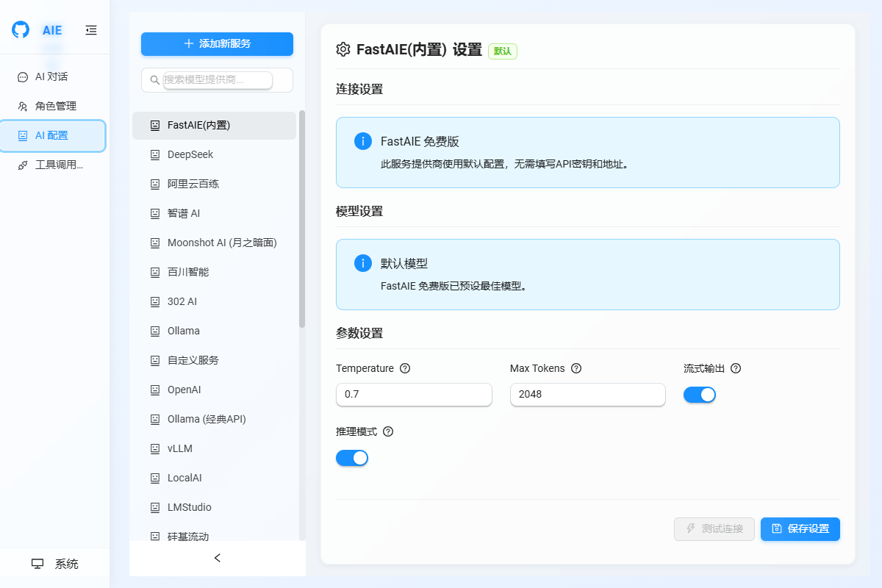Click the robot icon beside DeepSeek
The width and height of the screenshot is (882, 588).
[x=155, y=154]
